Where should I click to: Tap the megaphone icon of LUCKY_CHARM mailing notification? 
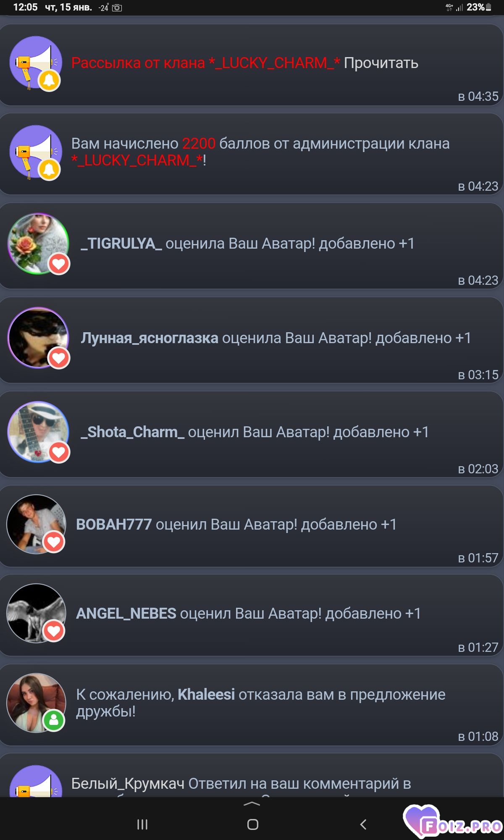36,63
